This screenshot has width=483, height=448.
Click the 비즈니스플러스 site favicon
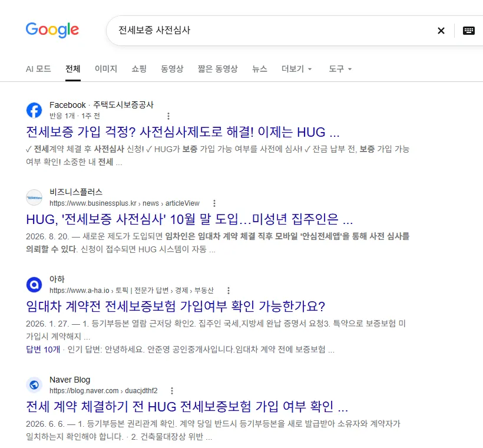(x=34, y=197)
